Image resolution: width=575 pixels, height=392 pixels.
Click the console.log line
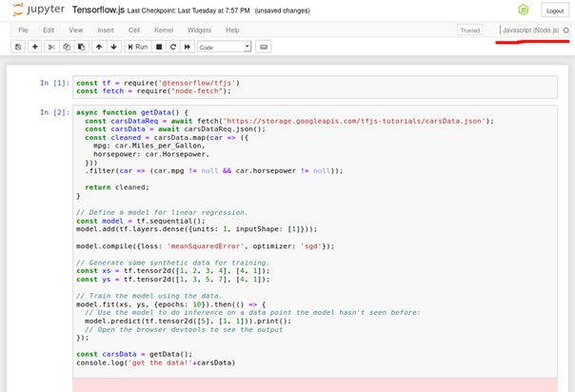click(155, 363)
